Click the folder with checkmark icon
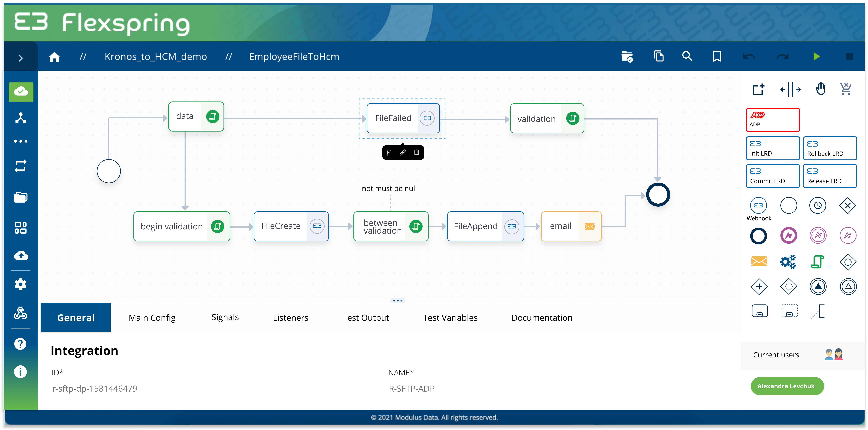 pyautogui.click(x=627, y=57)
